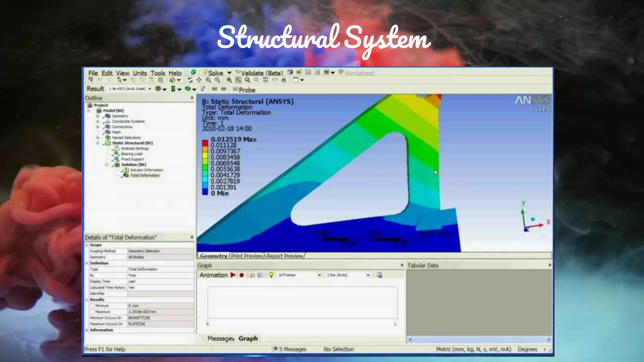
Task: Select Static Structural (B5) node
Action: (x=132, y=143)
